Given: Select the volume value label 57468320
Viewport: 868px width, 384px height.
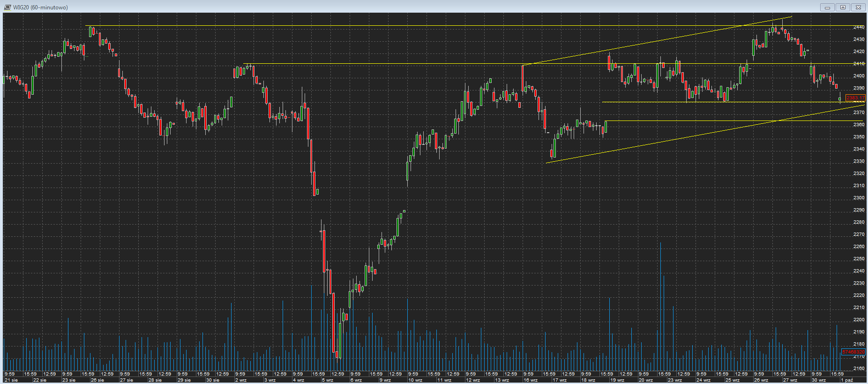Looking at the screenshot, I should pyautogui.click(x=853, y=352).
